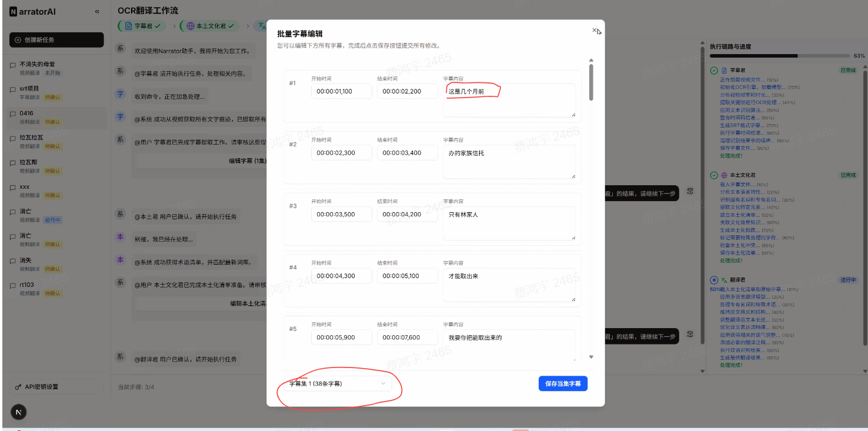This screenshot has width=868, height=431.
Task: Select the 字幕君 step chip in the workflow header
Action: 142,26
